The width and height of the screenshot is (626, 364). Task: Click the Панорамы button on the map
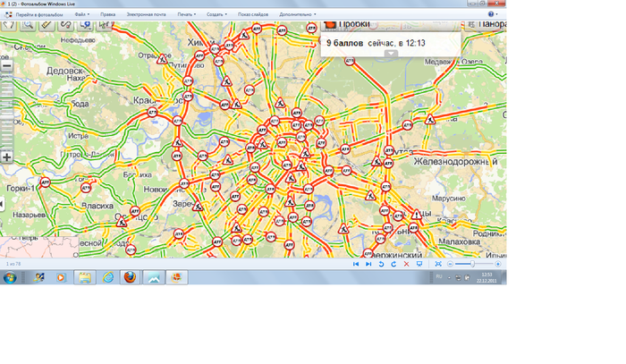[486, 24]
